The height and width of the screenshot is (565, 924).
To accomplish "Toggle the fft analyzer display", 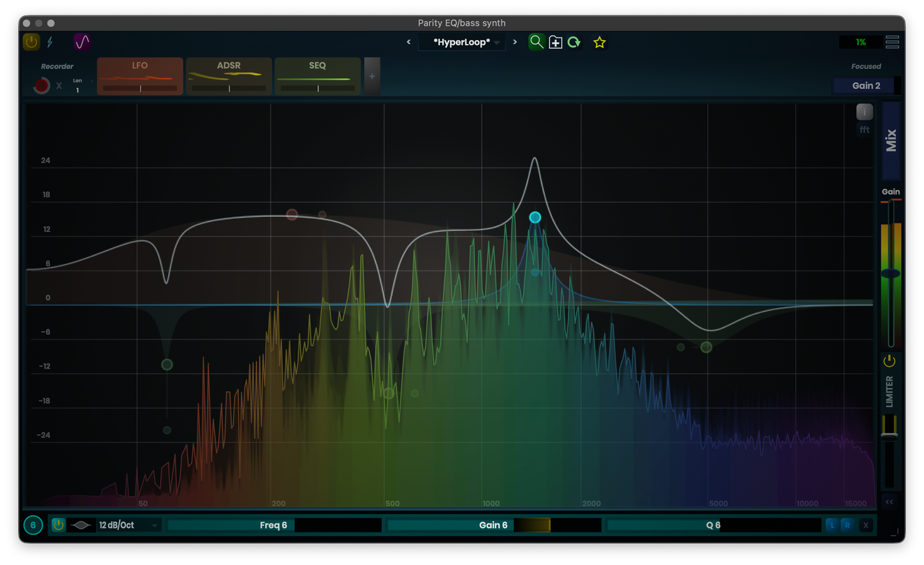I will tap(864, 129).
